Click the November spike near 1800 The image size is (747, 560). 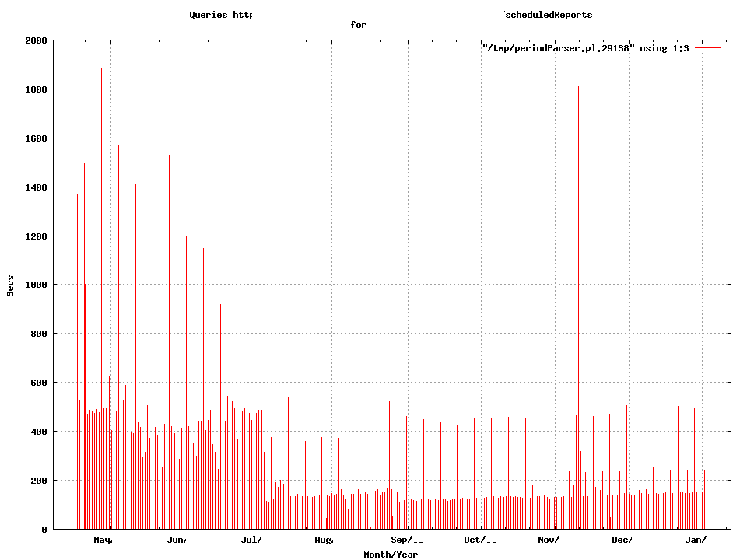(x=578, y=307)
